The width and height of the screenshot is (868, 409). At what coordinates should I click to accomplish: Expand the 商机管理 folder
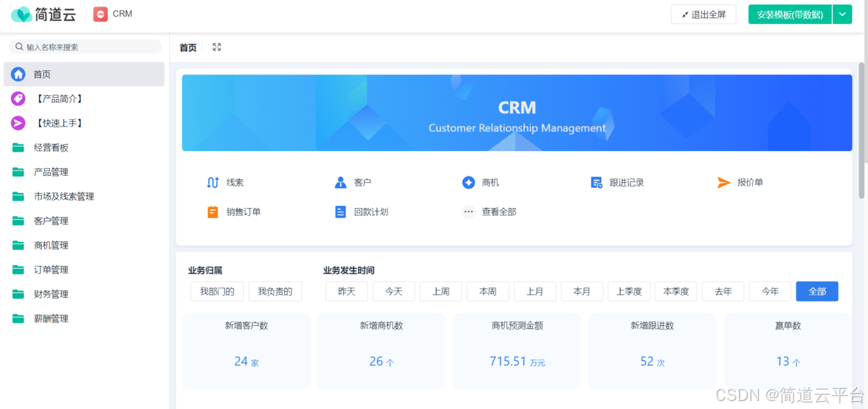tap(84, 246)
